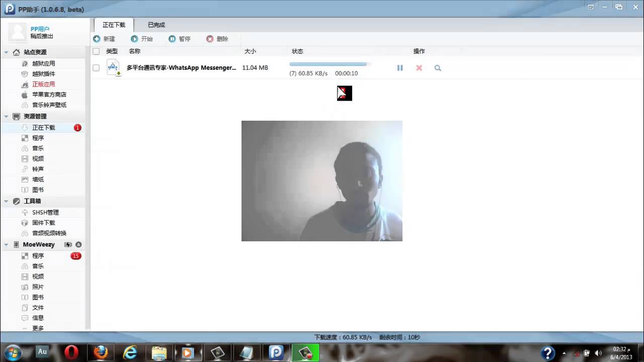
Task: Click the battery icon beside MoeWeezy
Action: click(68, 245)
